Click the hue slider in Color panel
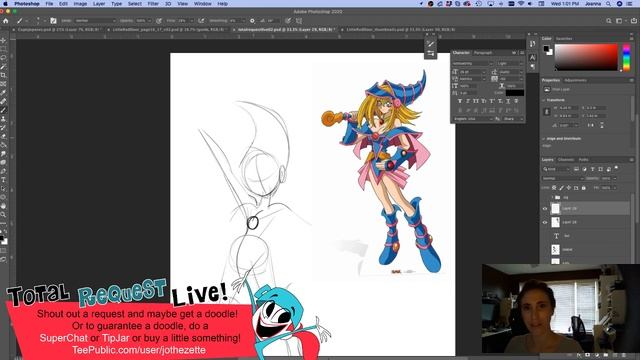 tap(626, 58)
